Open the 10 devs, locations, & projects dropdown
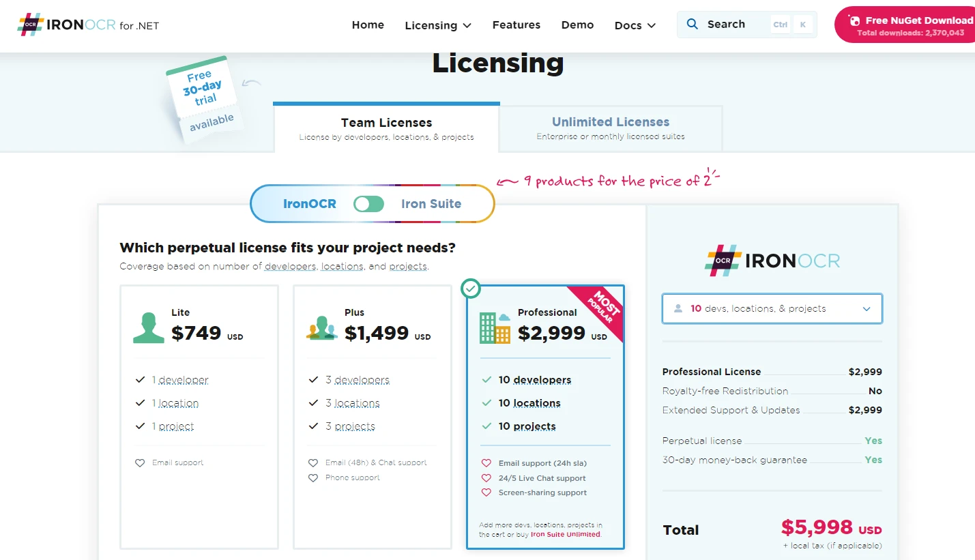 pos(772,308)
